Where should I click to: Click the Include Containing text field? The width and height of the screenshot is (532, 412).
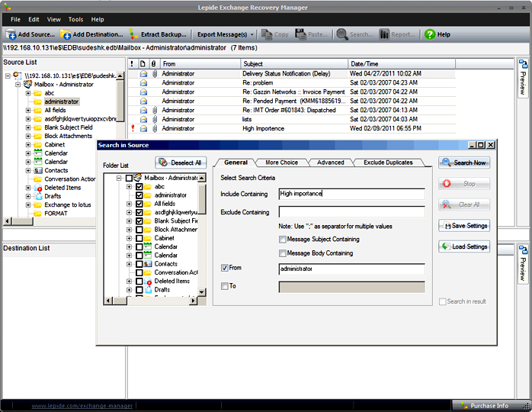point(351,194)
